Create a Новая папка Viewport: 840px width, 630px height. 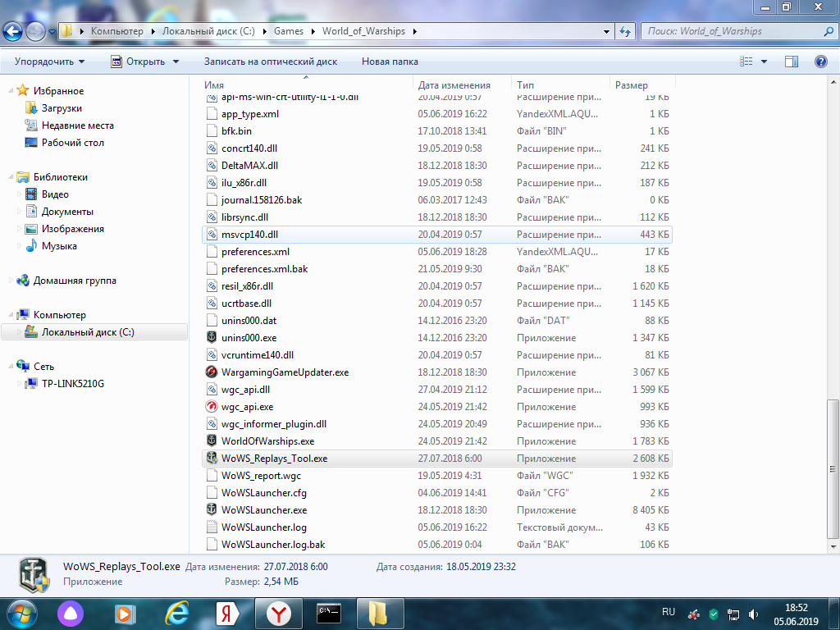[x=390, y=62]
